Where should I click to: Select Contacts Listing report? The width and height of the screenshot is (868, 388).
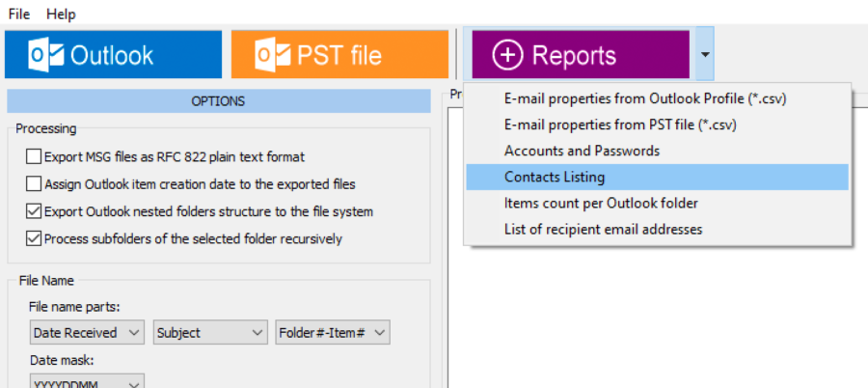click(x=555, y=178)
